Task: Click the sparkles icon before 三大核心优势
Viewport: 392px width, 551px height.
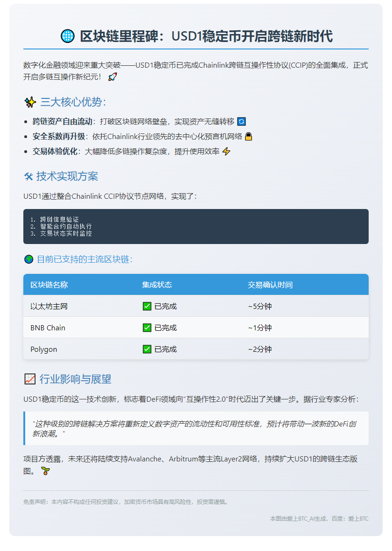Action: [30, 102]
